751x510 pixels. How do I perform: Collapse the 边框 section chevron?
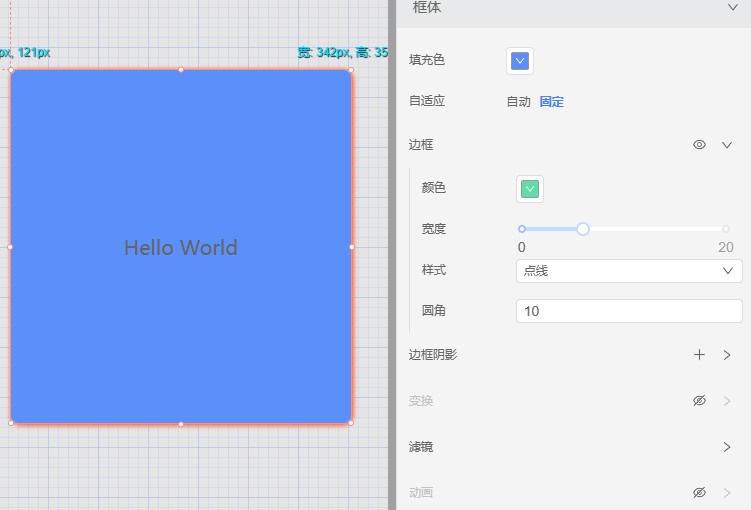click(727, 145)
